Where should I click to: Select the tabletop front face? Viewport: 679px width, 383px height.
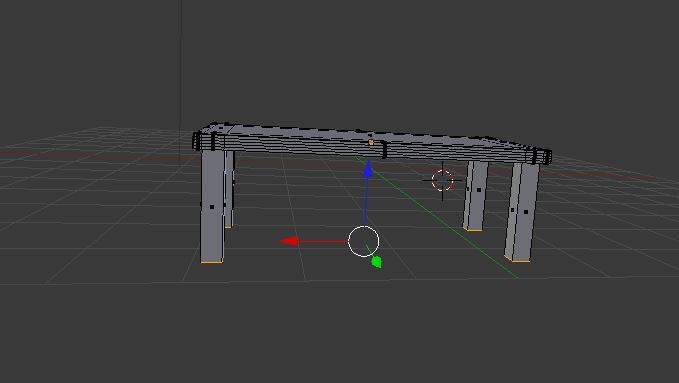point(372,148)
